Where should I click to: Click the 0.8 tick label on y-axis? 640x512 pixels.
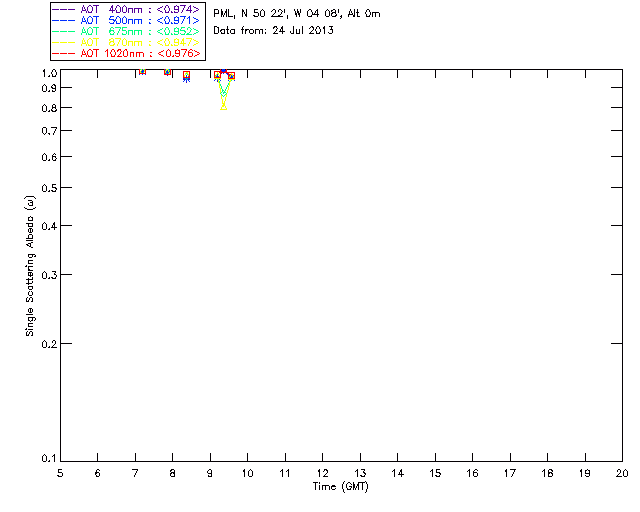point(49,108)
